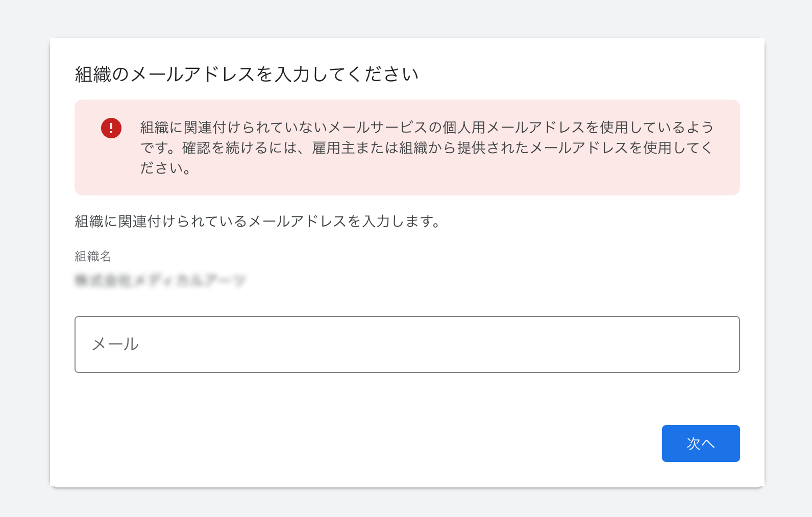Image resolution: width=812 pixels, height=517 pixels.
Task: Click the instruction 組織に関連付けられているメールアドレスを入力します
Action: coord(258,221)
